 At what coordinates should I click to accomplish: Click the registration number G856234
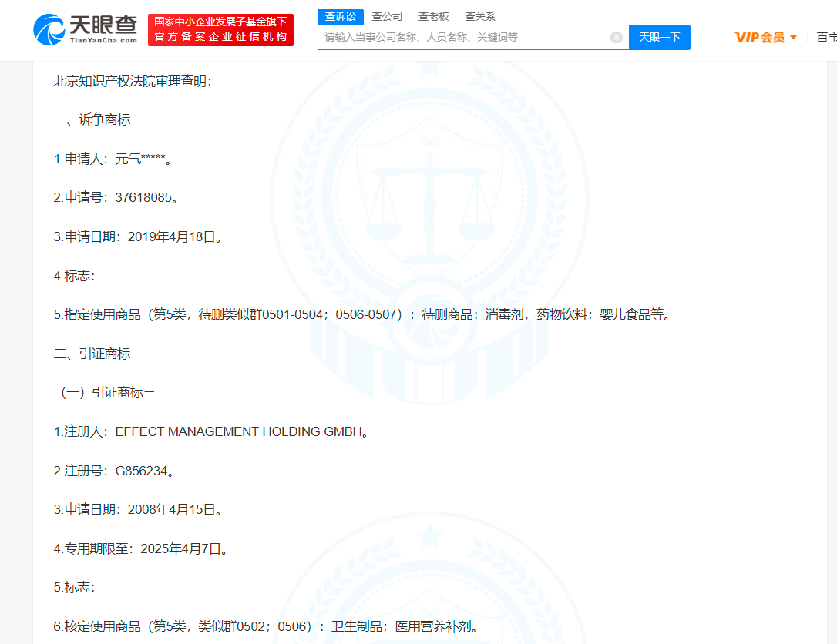click(x=142, y=471)
